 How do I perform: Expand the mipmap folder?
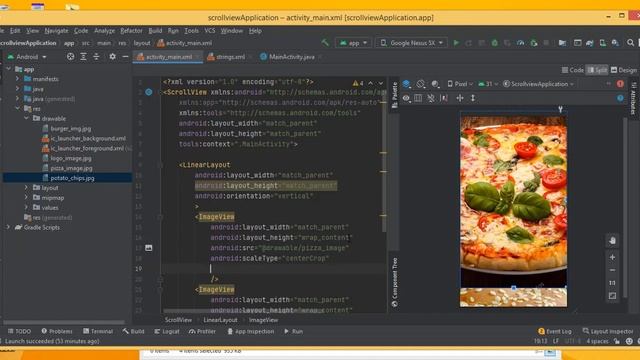27,198
